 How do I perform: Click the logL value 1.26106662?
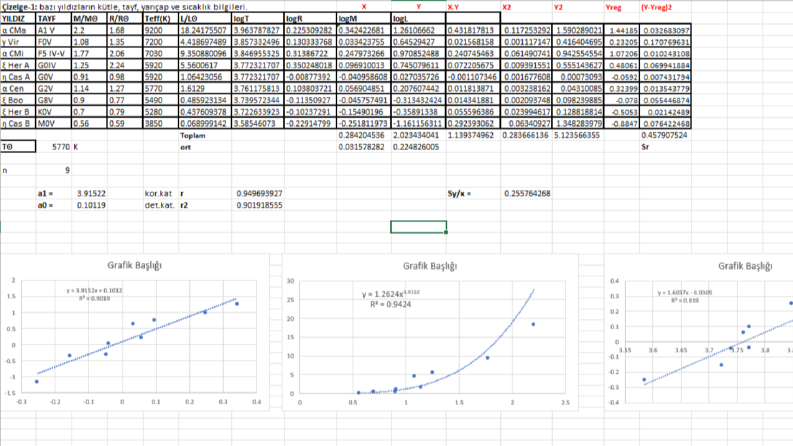coord(418,30)
